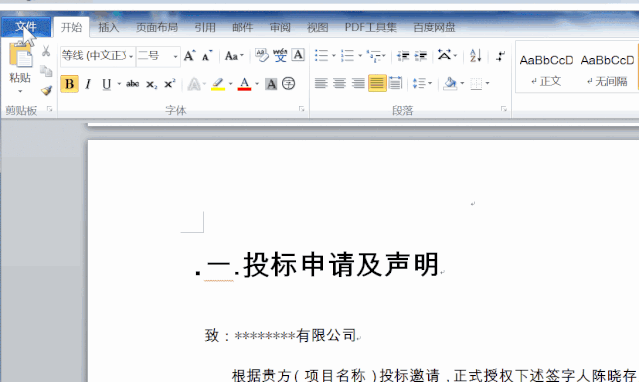
Task: Cut selection with scissors icon
Action: coord(46,51)
